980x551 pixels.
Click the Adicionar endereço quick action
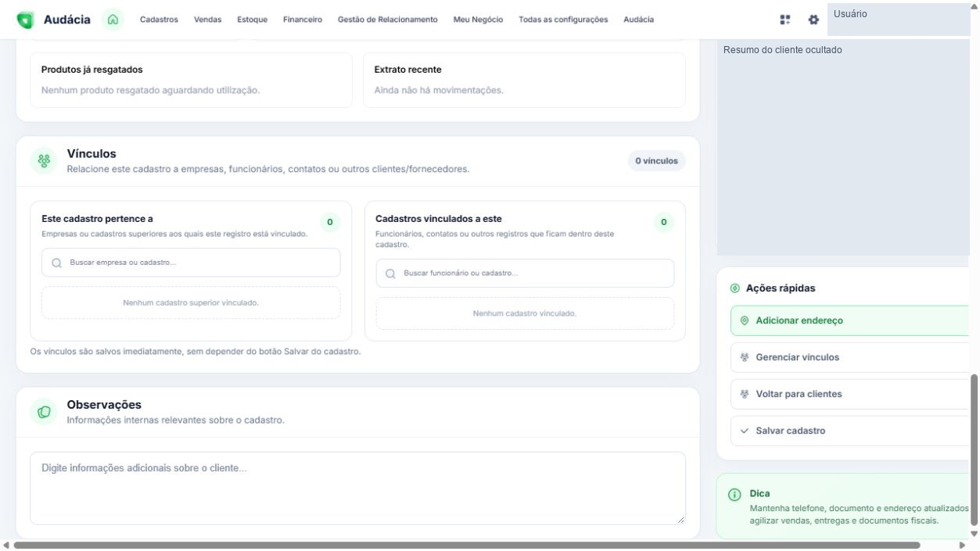850,320
